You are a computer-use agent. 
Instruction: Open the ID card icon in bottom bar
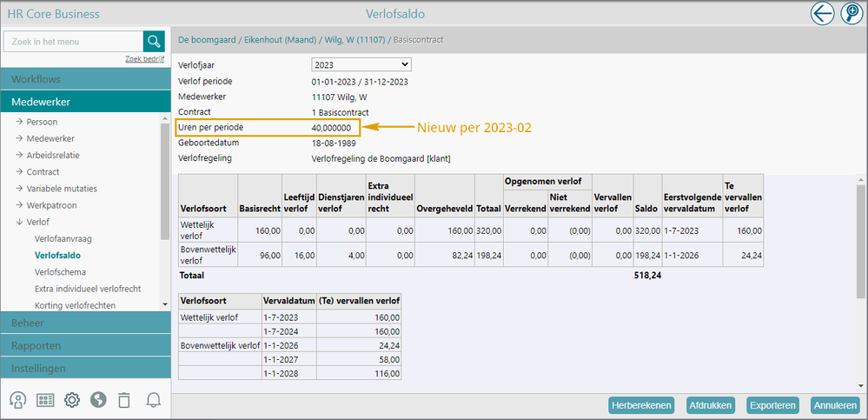click(45, 400)
